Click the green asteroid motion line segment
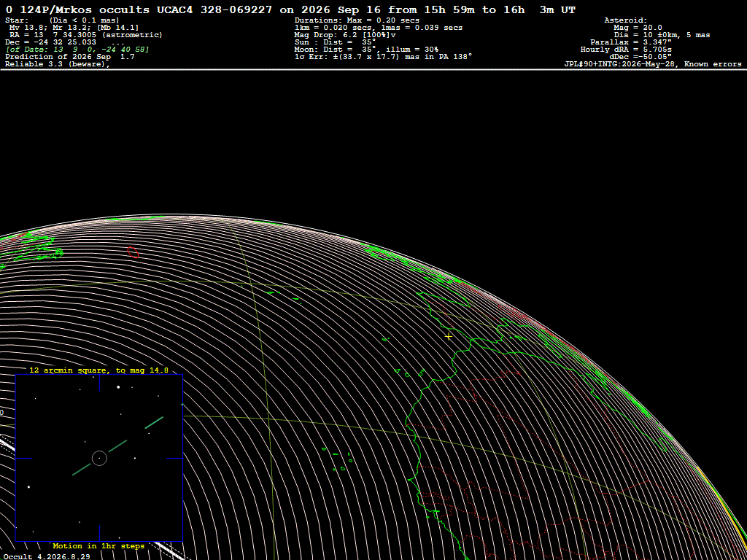Screen dimensions: 747x560 click(117, 447)
